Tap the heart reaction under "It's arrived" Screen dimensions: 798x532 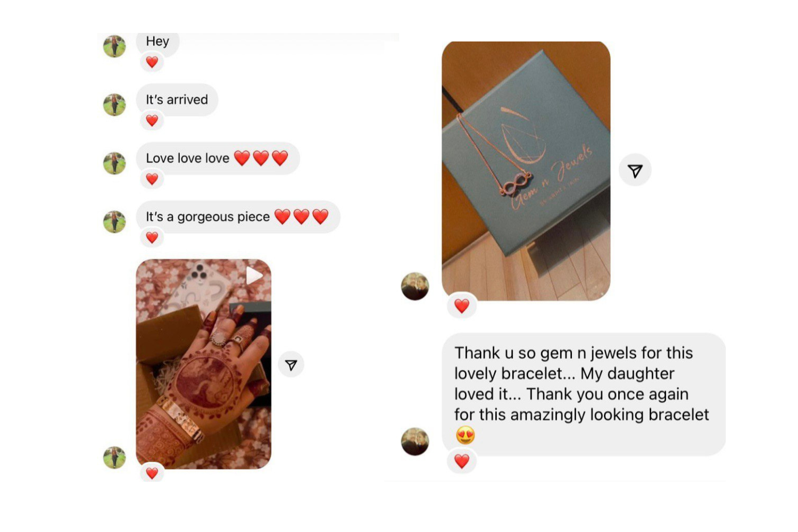tap(152, 120)
